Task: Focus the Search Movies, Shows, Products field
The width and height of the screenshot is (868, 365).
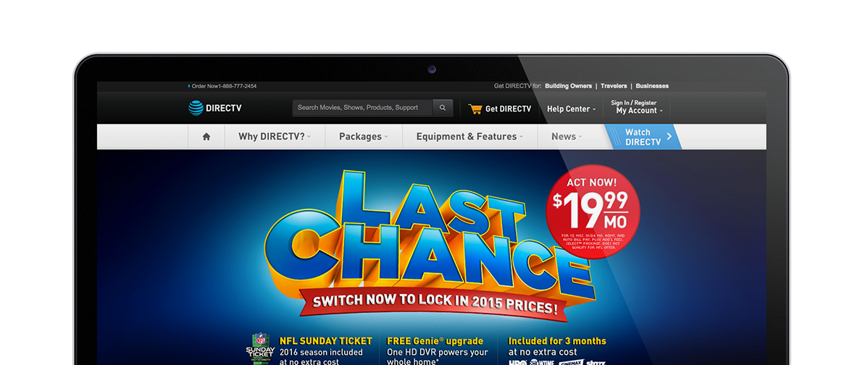Action: point(362,108)
